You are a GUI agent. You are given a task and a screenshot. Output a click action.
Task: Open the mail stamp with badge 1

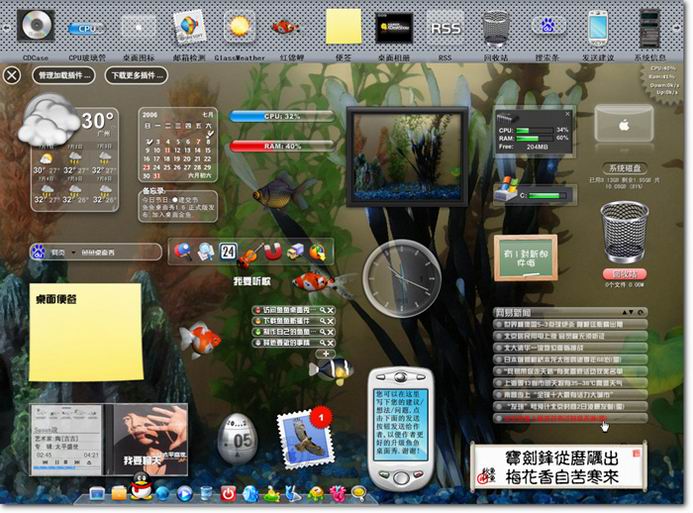305,439
